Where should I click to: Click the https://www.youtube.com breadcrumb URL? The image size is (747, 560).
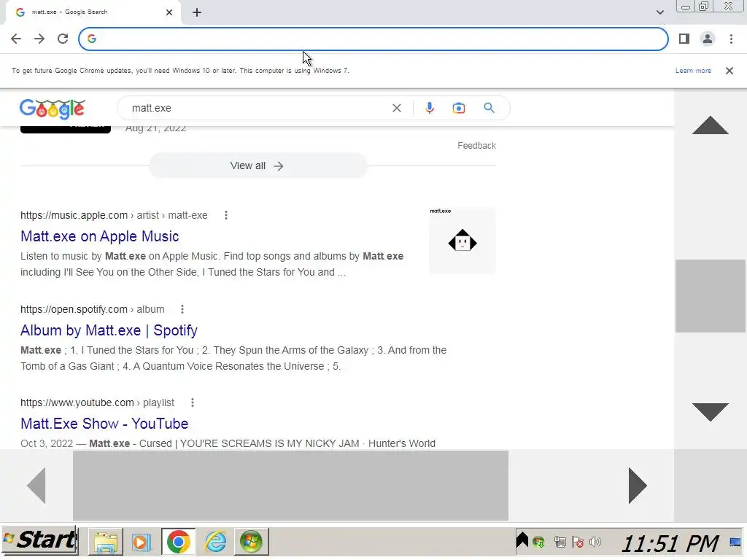[x=77, y=402]
